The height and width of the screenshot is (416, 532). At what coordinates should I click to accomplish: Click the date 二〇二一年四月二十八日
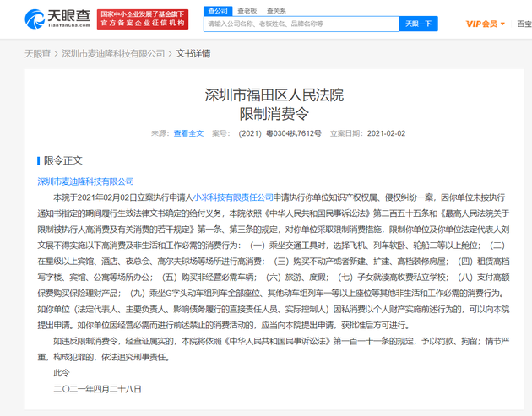tap(97, 389)
